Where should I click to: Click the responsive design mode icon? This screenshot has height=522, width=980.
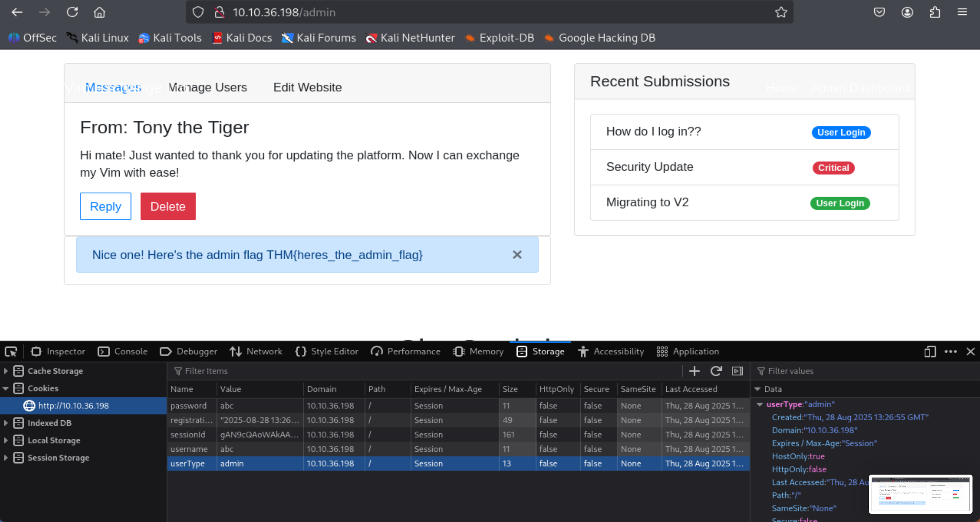point(930,351)
